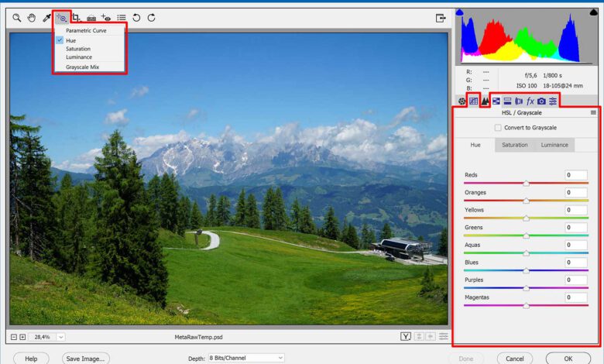Viewport: 604px width, 364px height.
Task: Open the Camera Calibration panel icon
Action: 541,101
